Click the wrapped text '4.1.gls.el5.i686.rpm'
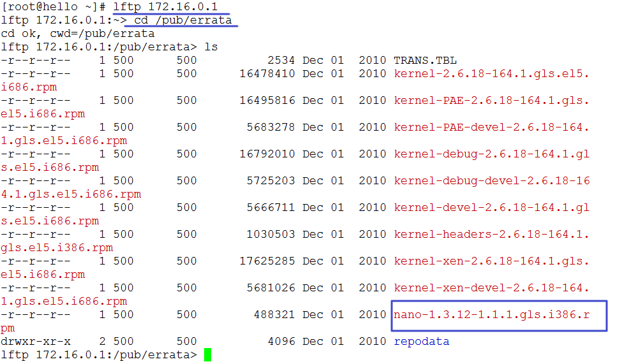This screenshot has height=364, width=622. 71,194
